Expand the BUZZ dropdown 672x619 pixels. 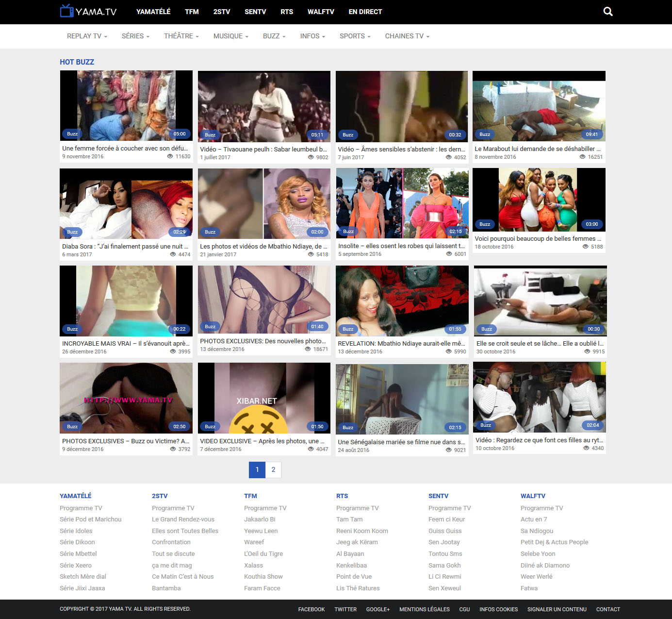pyautogui.click(x=274, y=36)
